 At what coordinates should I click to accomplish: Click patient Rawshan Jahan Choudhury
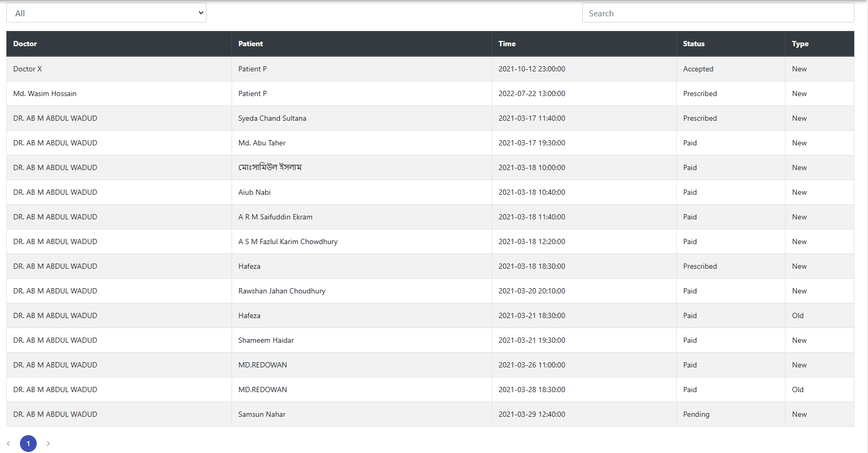click(x=281, y=291)
